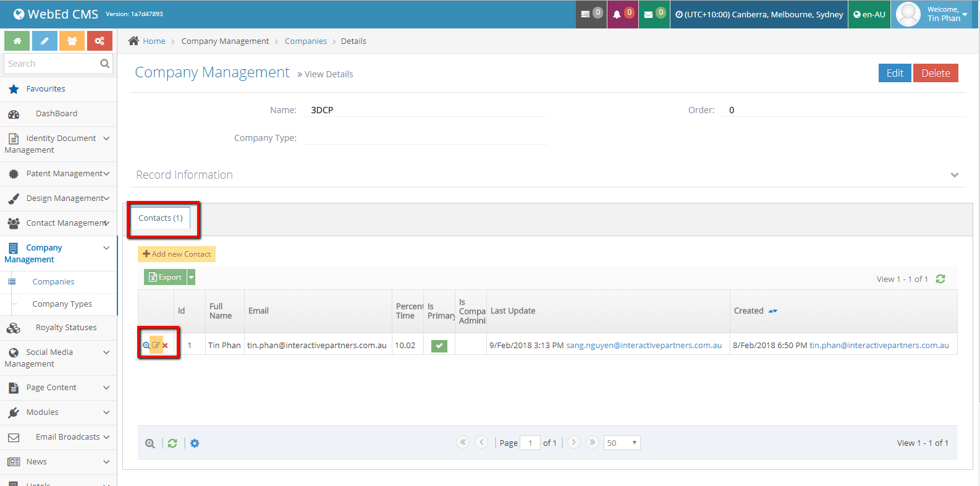This screenshot has height=486, width=980.
Task: Click the edit icon for Tin Phan
Action: [x=156, y=345]
